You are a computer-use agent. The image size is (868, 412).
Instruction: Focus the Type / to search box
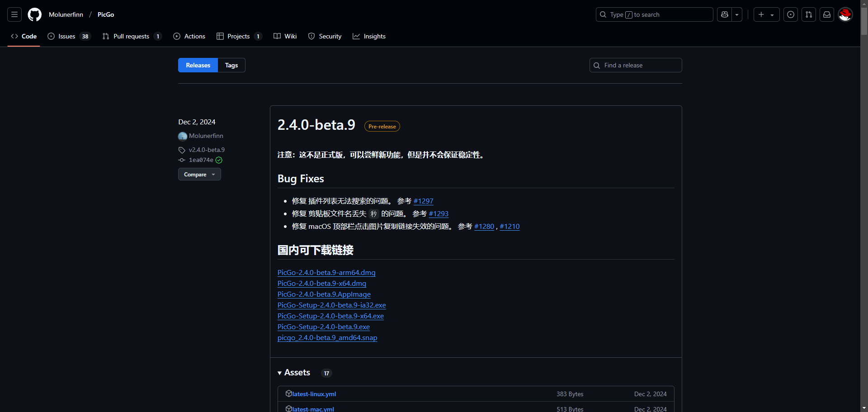[x=654, y=14]
